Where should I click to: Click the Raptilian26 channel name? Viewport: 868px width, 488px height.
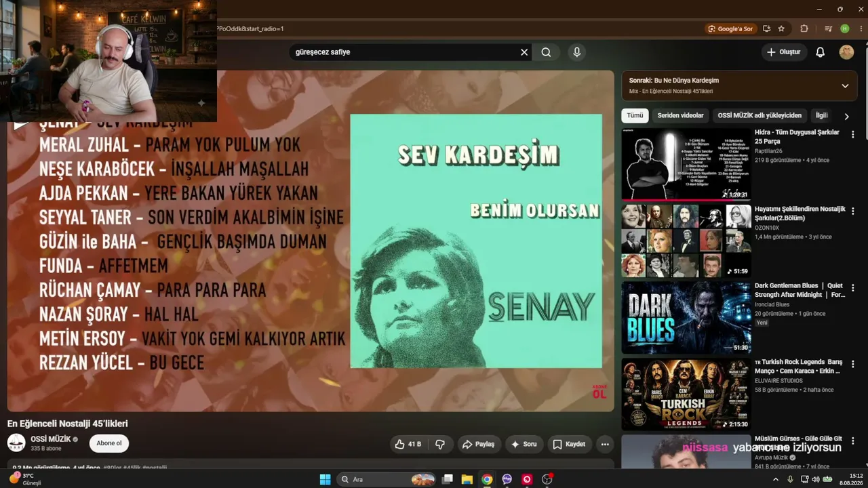point(768,151)
